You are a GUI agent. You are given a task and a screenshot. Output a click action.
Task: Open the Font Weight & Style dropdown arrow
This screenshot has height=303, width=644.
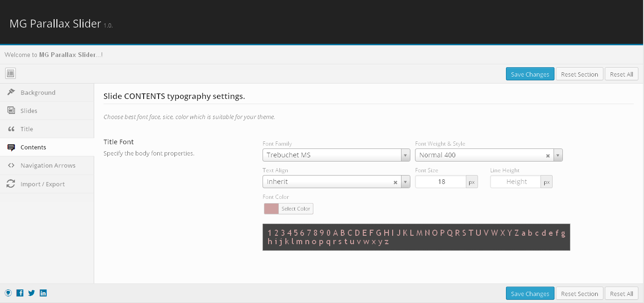tap(558, 155)
